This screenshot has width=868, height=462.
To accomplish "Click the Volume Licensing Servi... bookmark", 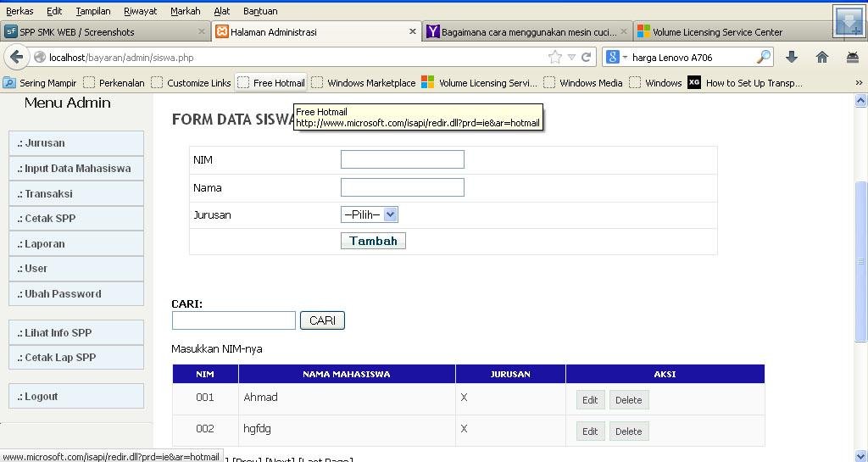I will click(480, 83).
